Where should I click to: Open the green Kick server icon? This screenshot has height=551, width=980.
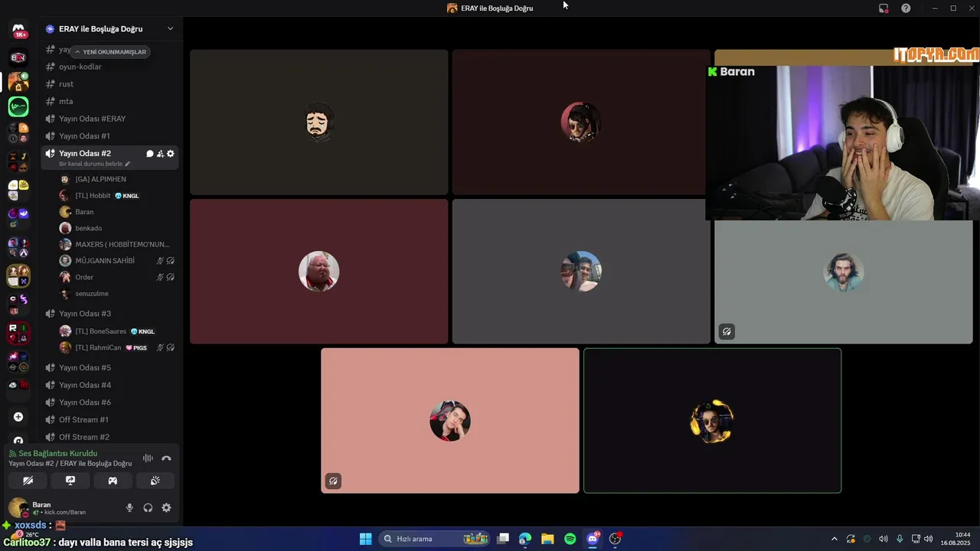[18, 106]
